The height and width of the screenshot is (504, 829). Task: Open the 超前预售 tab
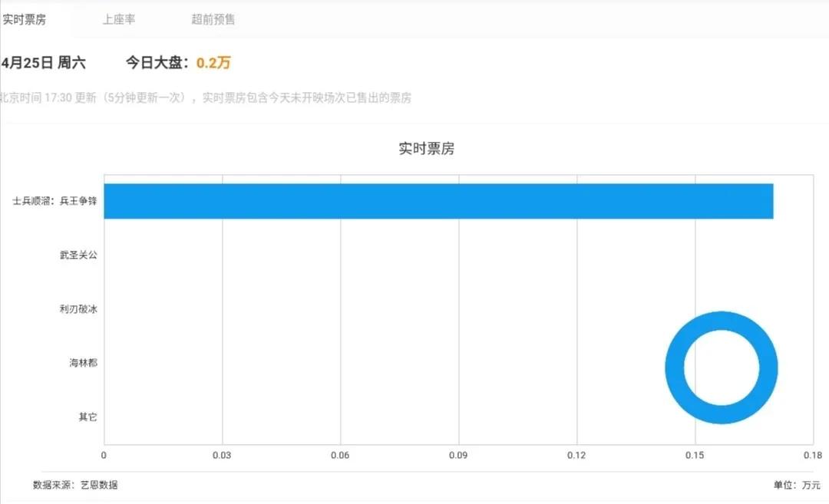213,20
